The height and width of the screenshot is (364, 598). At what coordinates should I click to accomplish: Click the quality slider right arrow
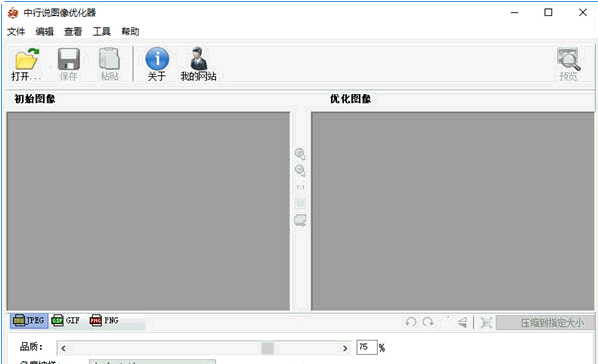pos(345,348)
